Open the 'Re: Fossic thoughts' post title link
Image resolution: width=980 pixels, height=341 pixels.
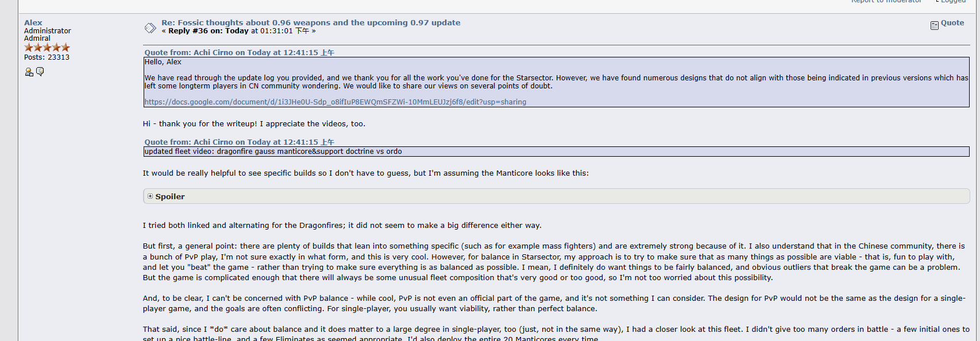pos(311,23)
